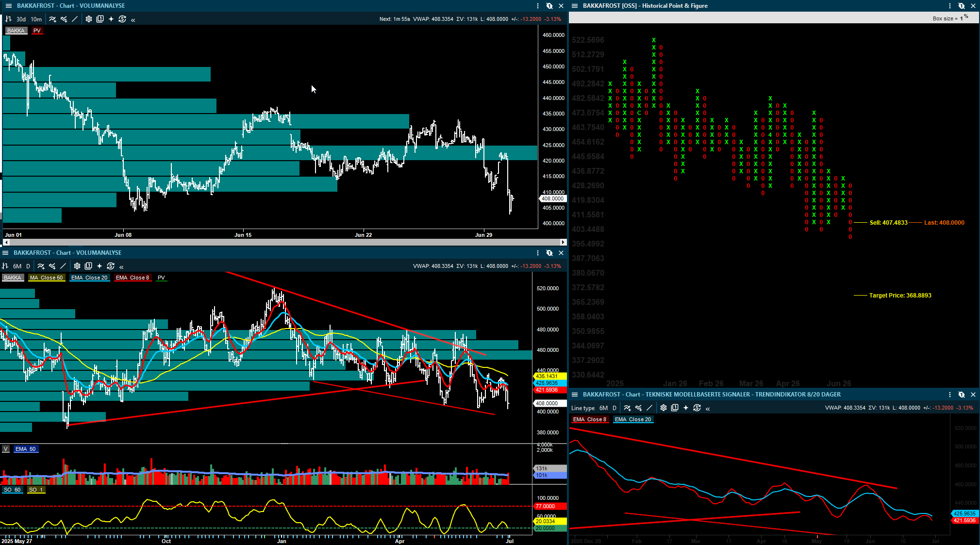Activate crosshair tool in 6M VOLUMANALYSE chart
Image resolution: width=980 pixels, height=545 pixels.
click(100, 266)
